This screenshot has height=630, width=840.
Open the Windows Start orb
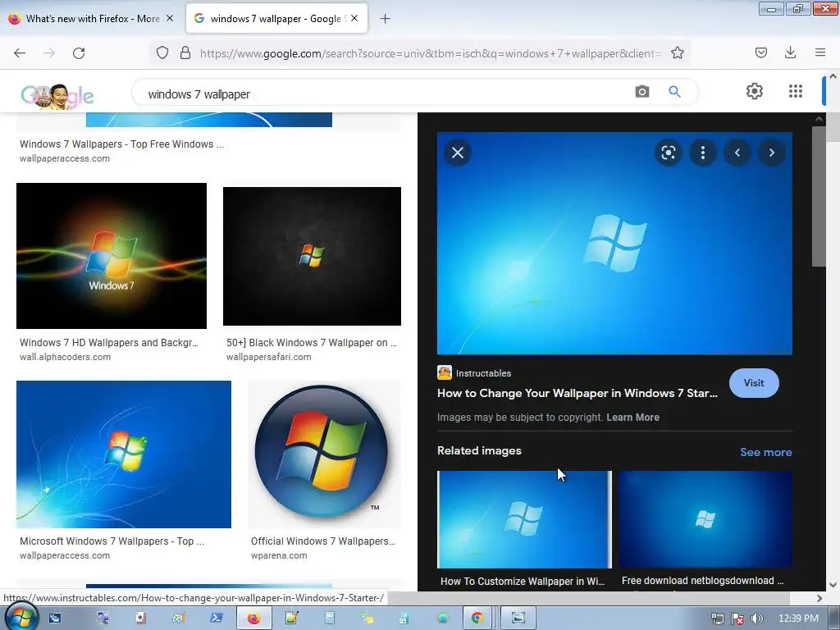coord(21,618)
